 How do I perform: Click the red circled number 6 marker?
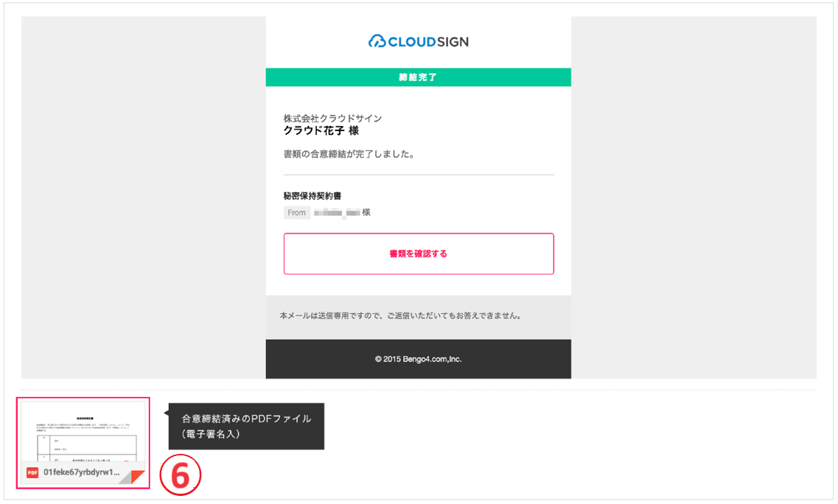pyautogui.click(x=181, y=475)
